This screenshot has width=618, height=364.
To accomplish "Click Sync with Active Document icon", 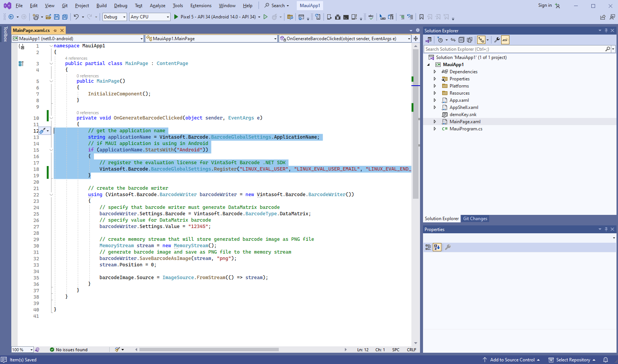I will (x=453, y=40).
